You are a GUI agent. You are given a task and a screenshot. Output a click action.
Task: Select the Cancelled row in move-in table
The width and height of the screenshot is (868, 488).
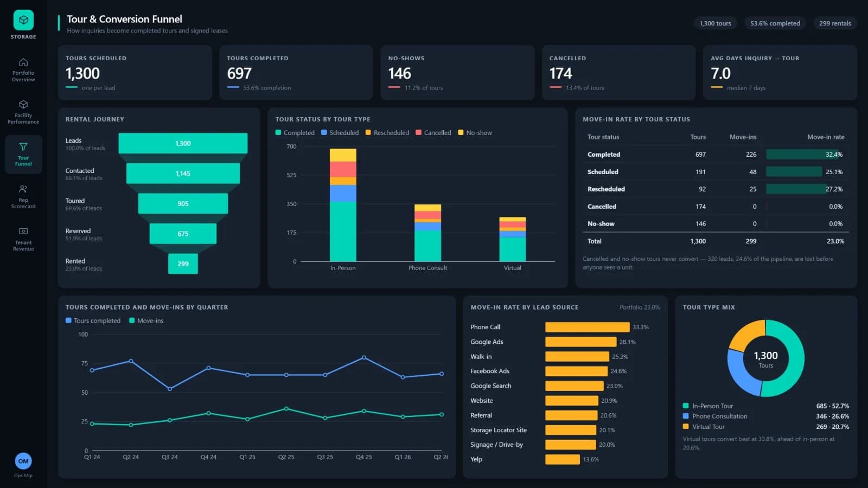point(716,207)
